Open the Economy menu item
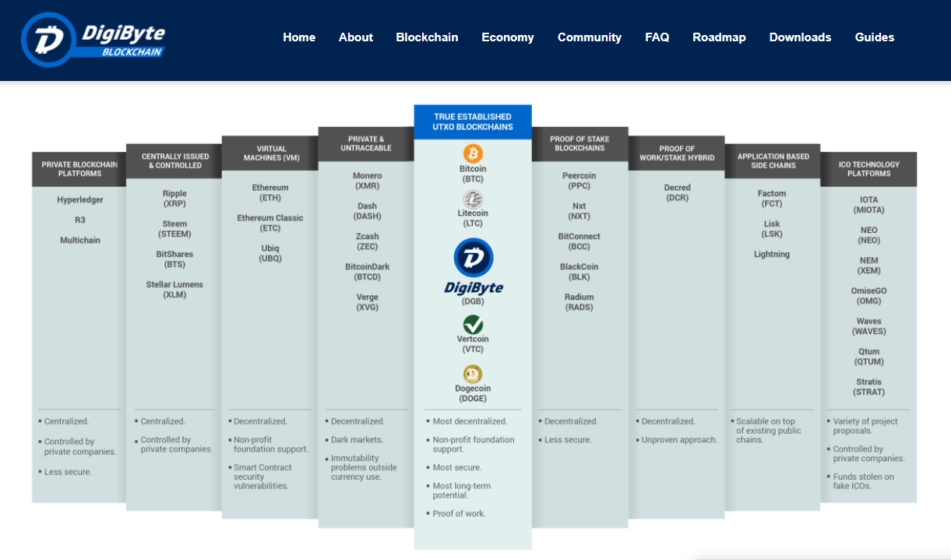 pyautogui.click(x=508, y=37)
